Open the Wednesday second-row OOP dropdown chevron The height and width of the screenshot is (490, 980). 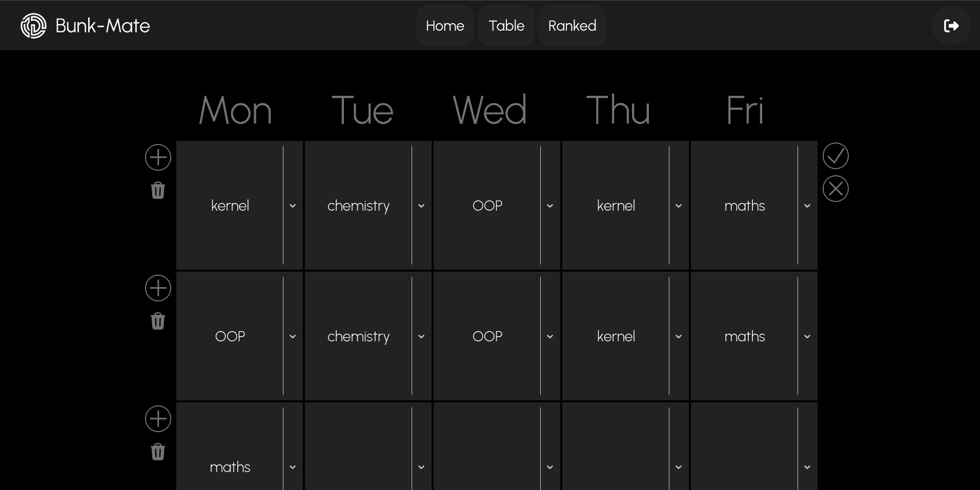(x=550, y=336)
